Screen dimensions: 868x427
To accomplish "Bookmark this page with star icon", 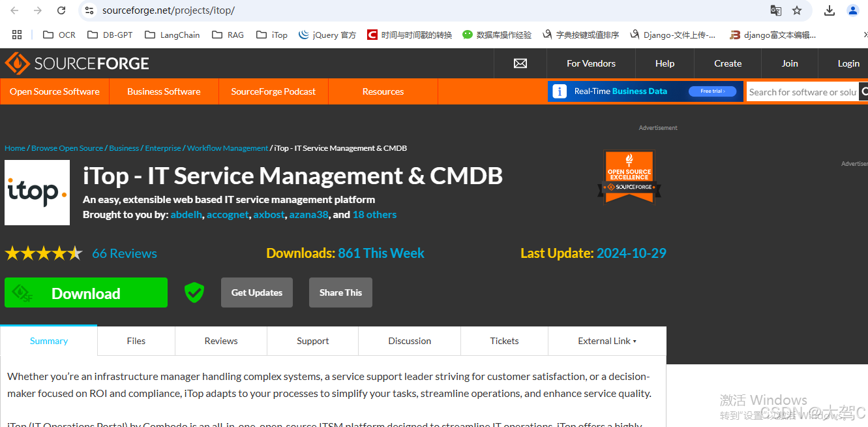I will tap(797, 10).
